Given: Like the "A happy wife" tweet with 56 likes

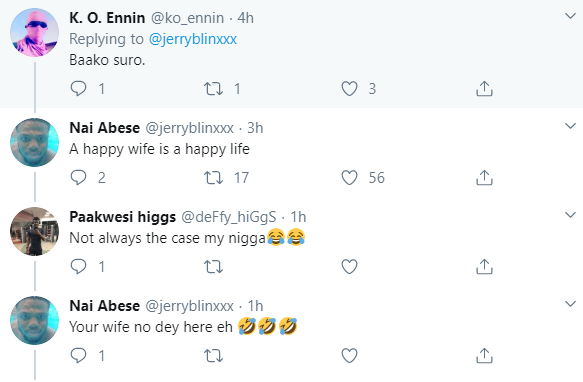Looking at the screenshot, I should point(349,178).
